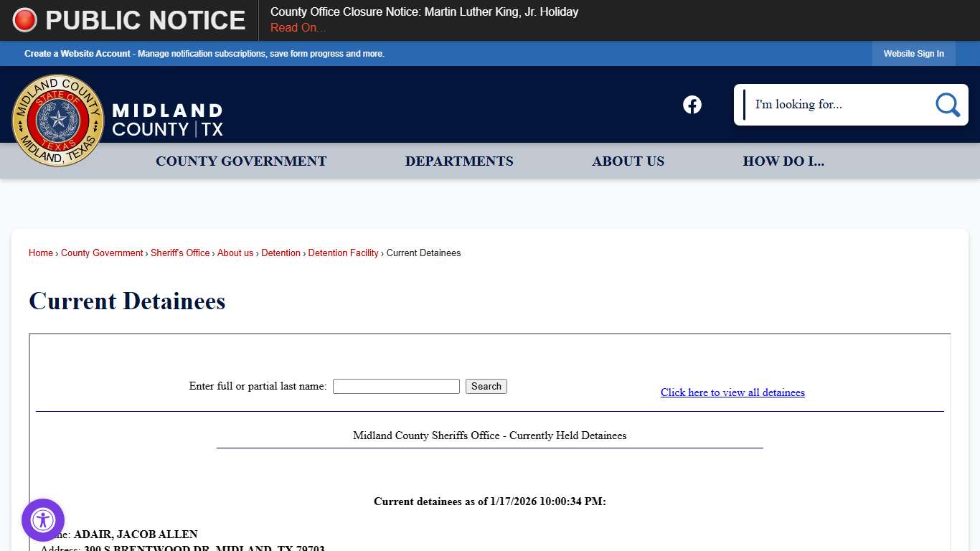Click the red Public Notice circle icon
The width and height of the screenshot is (980, 551).
click(24, 19)
